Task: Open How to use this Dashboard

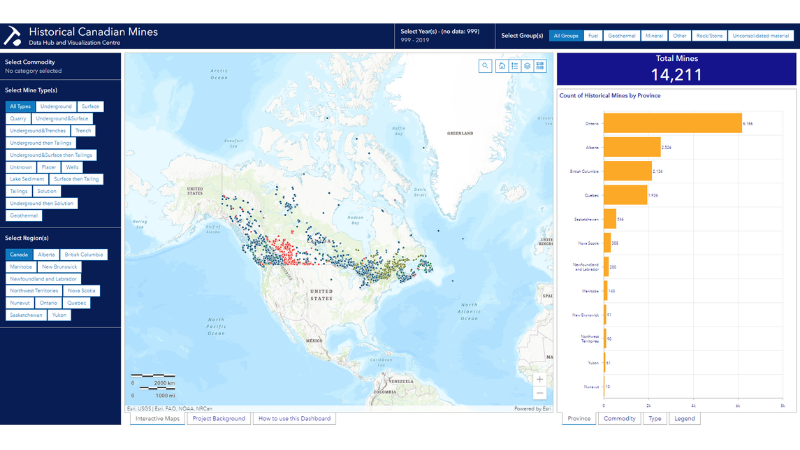Action: point(294,419)
